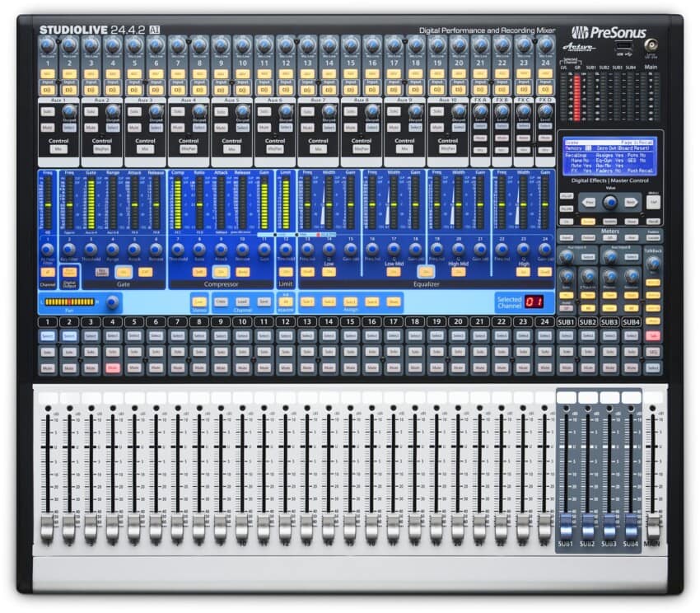Image resolution: width=700 pixels, height=613 pixels.
Task: Adjust channel 1 input trim knob
Action: 46,45
